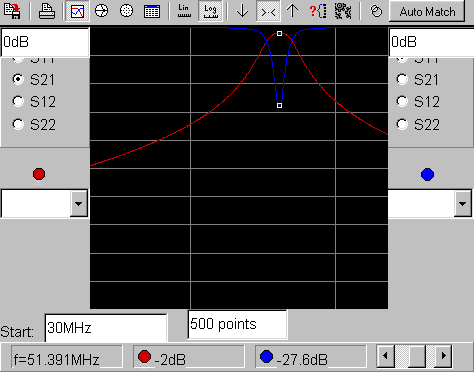
Task: Open the left trace dropdown arrow
Action: tap(79, 203)
